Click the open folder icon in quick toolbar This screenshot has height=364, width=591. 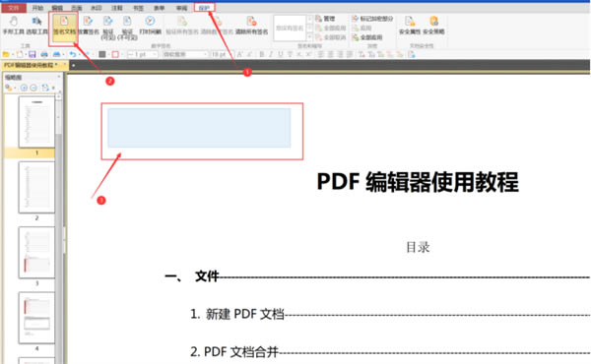[x=6, y=54]
